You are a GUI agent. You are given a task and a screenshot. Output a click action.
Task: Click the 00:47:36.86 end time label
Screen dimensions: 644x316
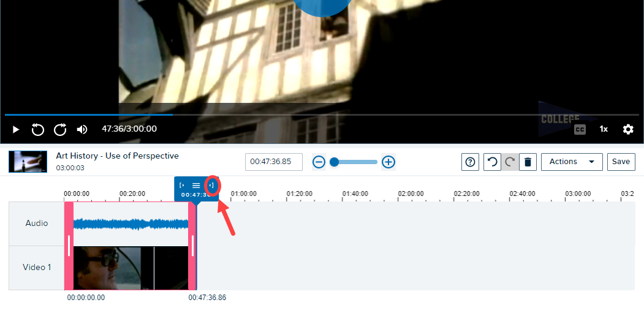pyautogui.click(x=207, y=298)
